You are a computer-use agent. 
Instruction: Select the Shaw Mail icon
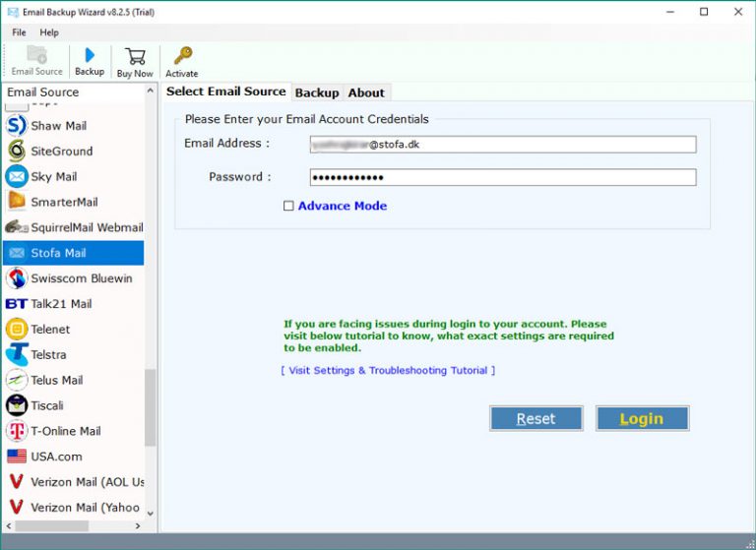pyautogui.click(x=17, y=126)
